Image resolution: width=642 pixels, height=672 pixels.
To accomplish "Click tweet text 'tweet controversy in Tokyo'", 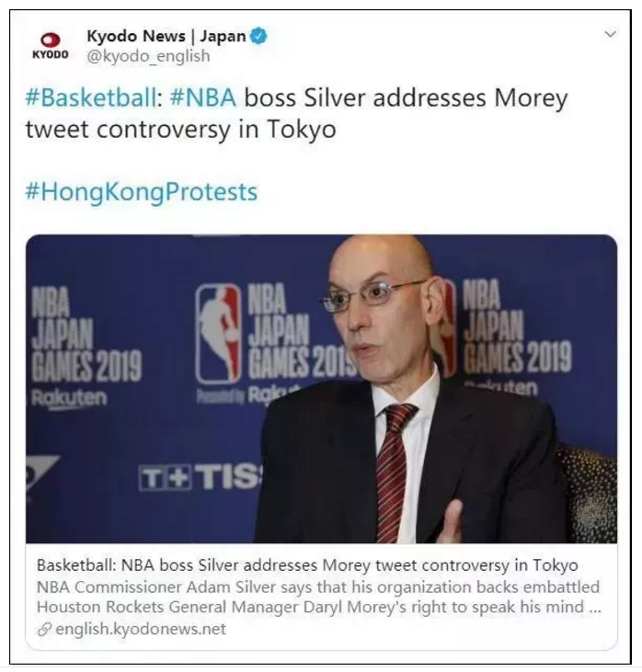I will click(x=180, y=129).
